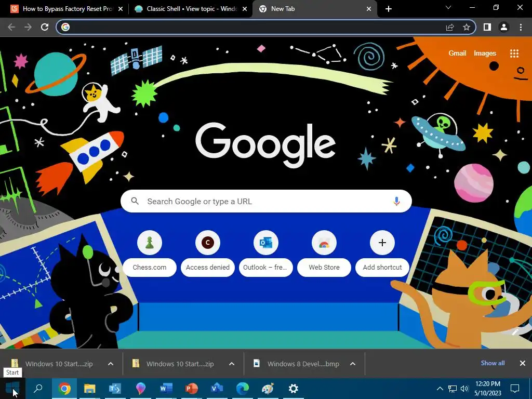532x399 pixels.
Task: Open the Google apps grid
Action: pos(514,54)
